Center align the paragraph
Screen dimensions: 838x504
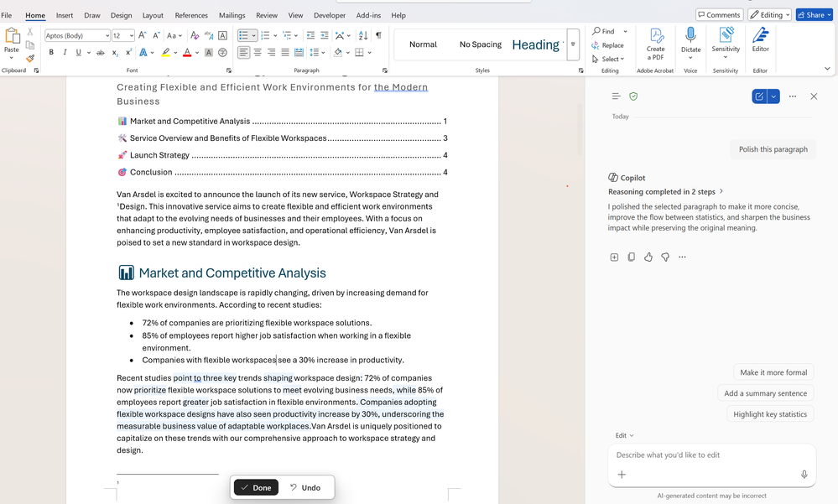[258, 52]
